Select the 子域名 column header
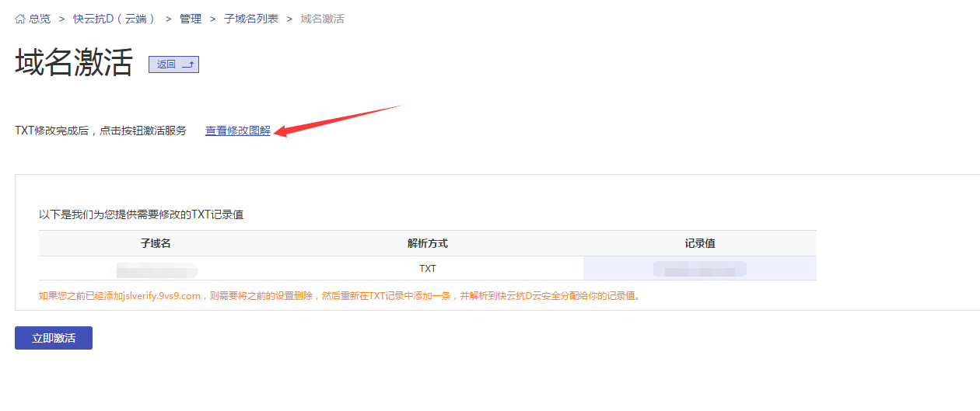980x411 pixels. (x=156, y=243)
